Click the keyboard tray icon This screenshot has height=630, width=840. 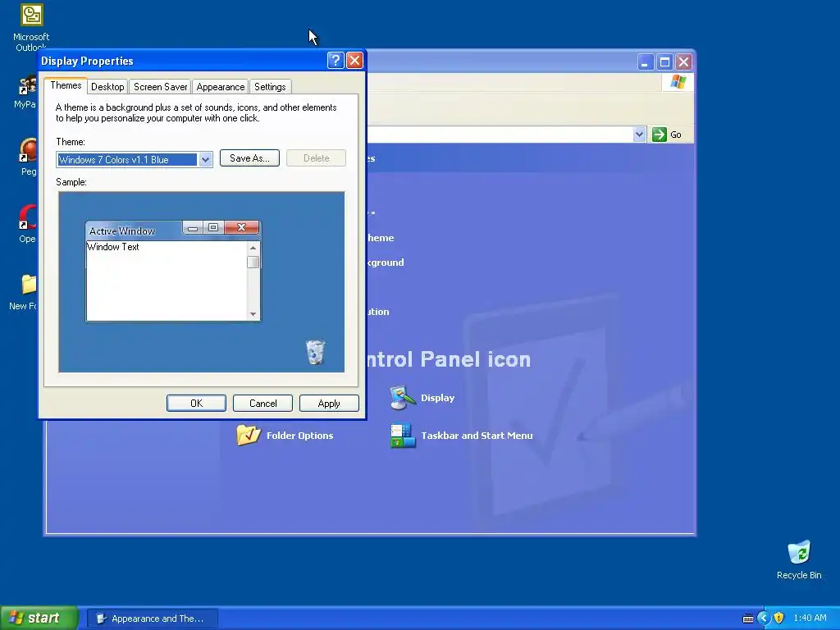[748, 619]
